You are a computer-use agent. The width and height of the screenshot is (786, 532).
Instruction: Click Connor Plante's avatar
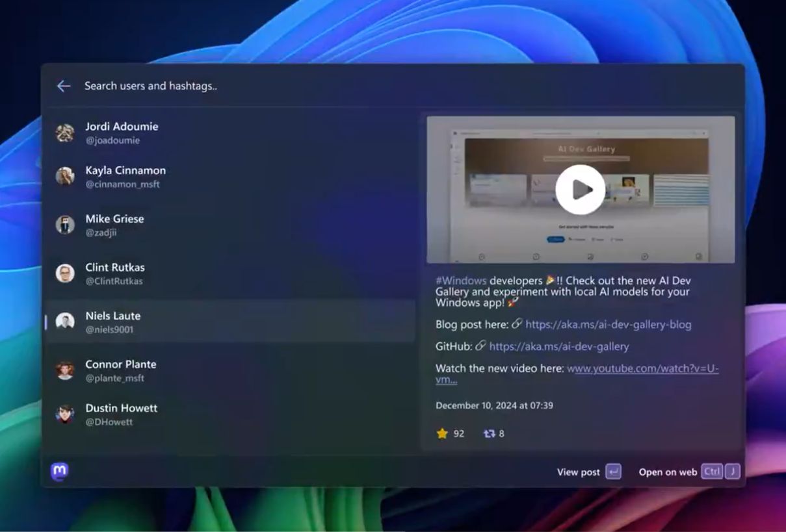[x=65, y=370]
